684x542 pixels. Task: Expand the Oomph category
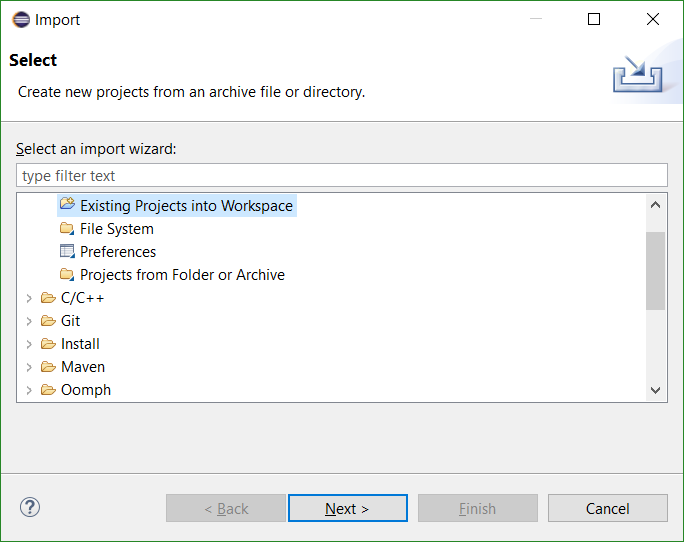(29, 390)
